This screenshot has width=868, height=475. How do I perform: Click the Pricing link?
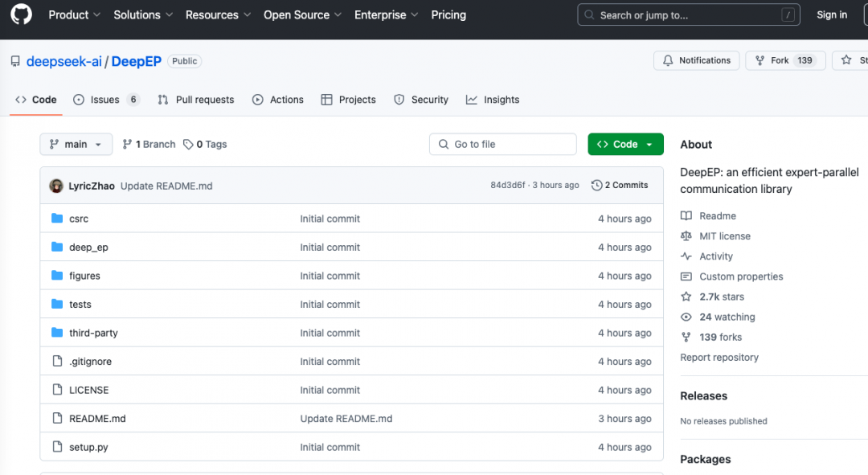coord(448,15)
